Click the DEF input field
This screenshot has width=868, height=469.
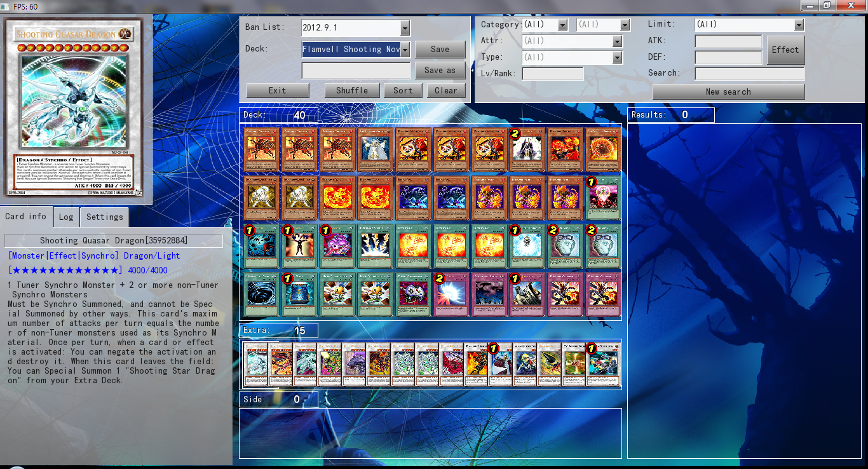point(728,58)
